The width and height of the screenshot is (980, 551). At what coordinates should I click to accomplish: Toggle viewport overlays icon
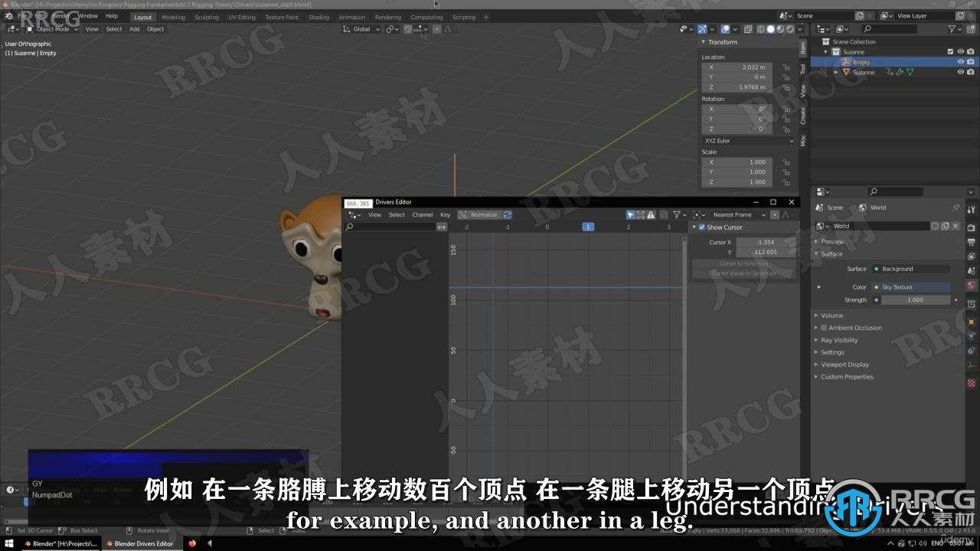(725, 29)
